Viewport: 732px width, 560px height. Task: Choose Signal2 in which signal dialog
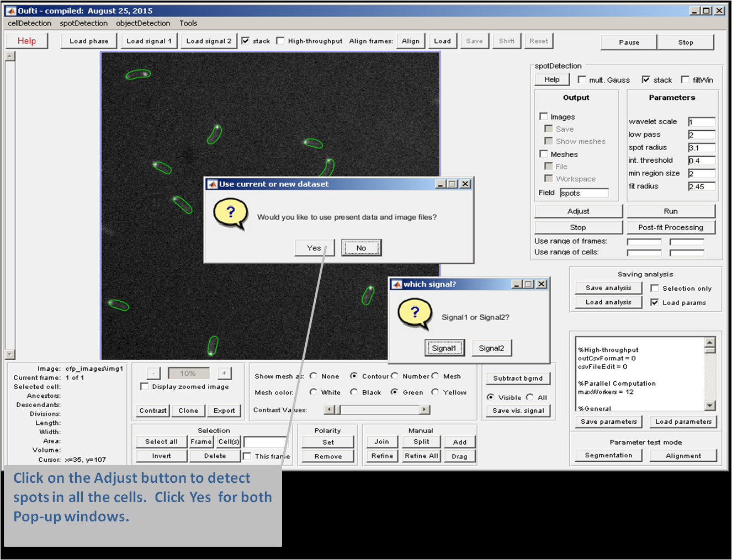(491, 348)
